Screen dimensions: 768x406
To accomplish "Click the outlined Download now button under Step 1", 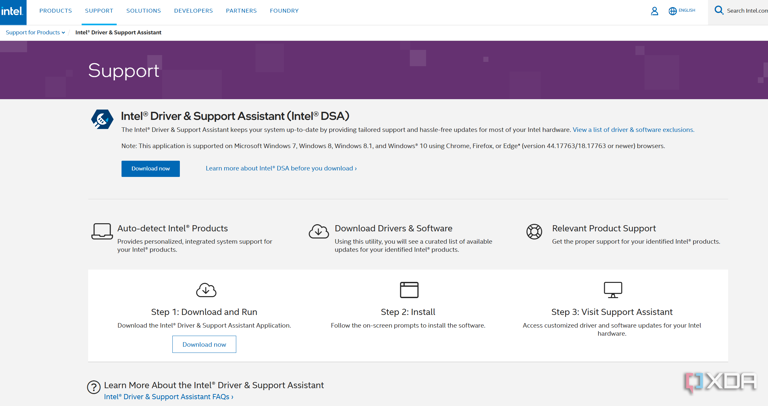I will (204, 344).
